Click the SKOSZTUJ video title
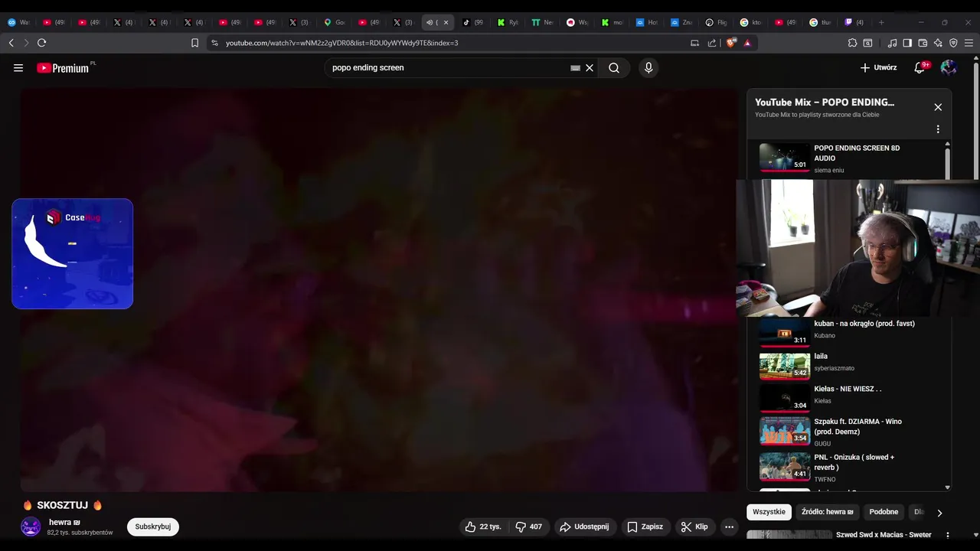 [x=62, y=505]
